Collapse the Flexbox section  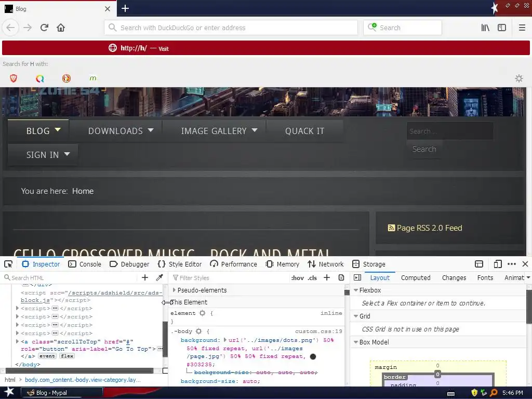(356, 290)
